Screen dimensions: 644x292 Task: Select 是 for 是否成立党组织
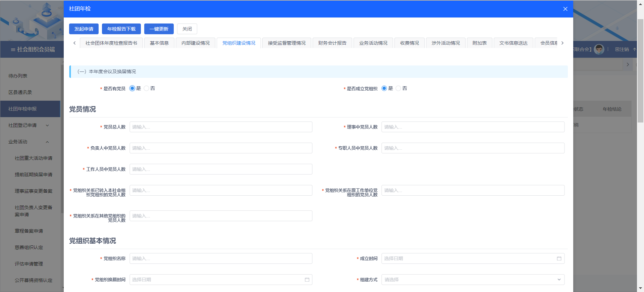384,88
